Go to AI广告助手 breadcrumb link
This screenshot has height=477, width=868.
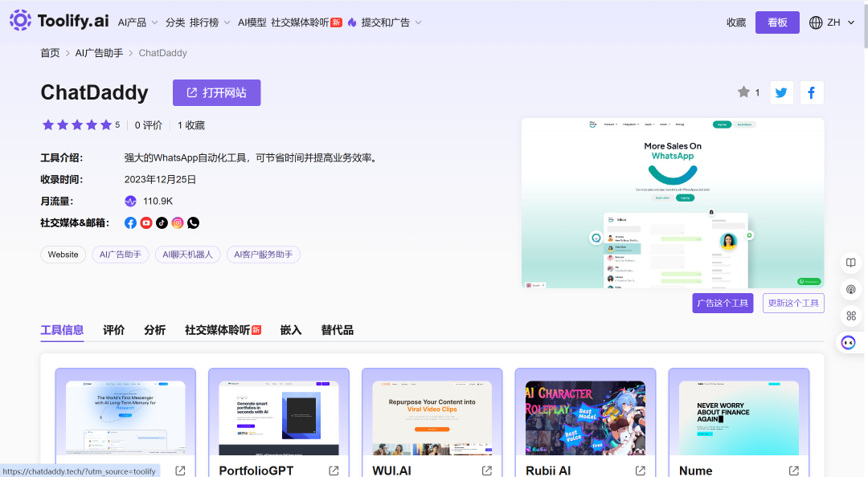99,53
